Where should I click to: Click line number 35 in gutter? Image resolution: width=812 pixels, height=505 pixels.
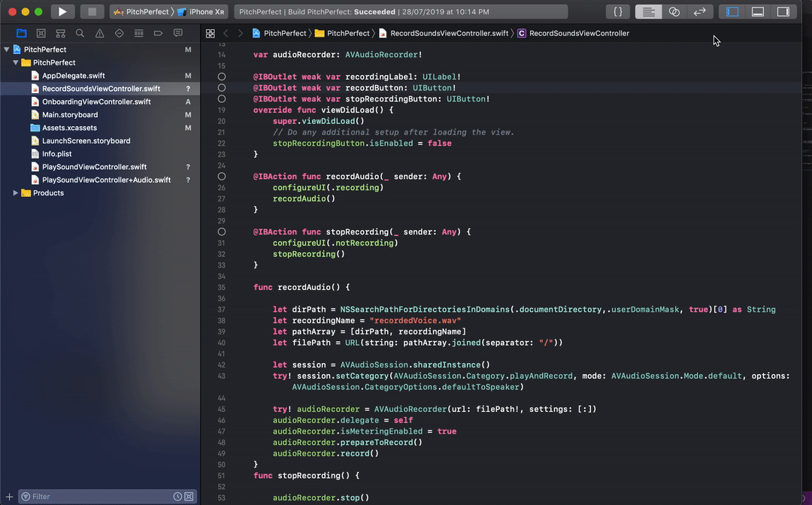pyautogui.click(x=221, y=287)
